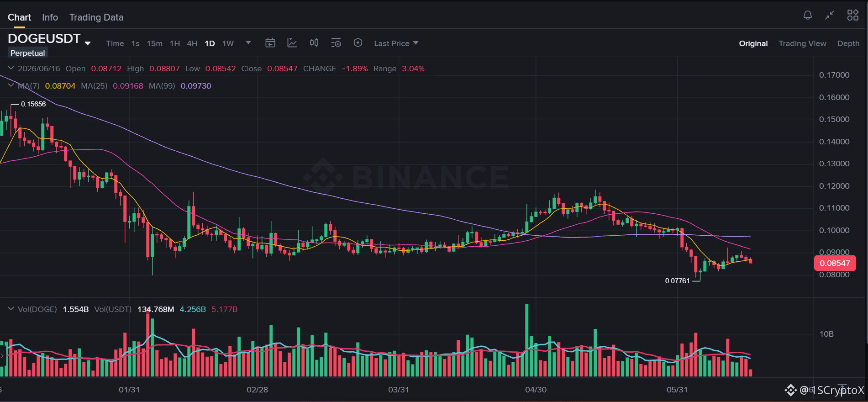Select the Time line interval

click(x=115, y=43)
